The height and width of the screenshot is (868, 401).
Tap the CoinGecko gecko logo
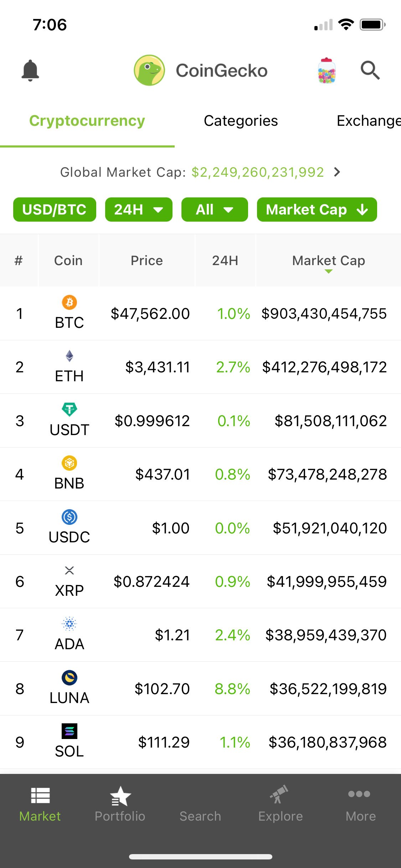[149, 70]
